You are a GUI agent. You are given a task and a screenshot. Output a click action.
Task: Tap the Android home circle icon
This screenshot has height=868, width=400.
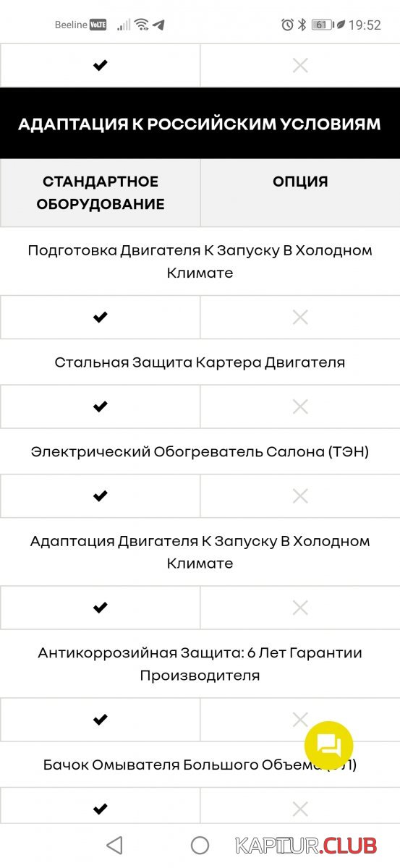[200, 845]
